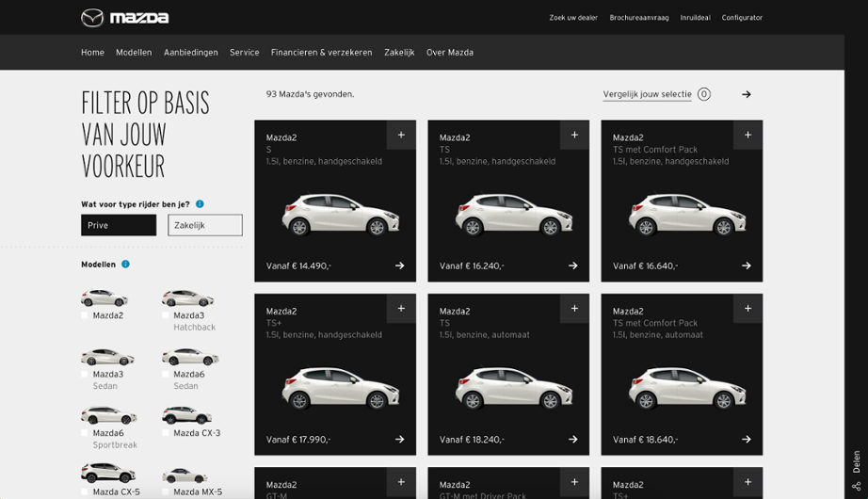Add the bottom-row Mazda2 TS+ card with plus icon
This screenshot has width=868, height=499.
(x=747, y=482)
